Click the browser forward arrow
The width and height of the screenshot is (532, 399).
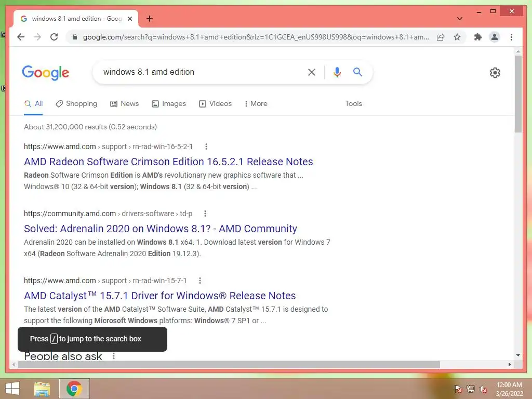37,37
